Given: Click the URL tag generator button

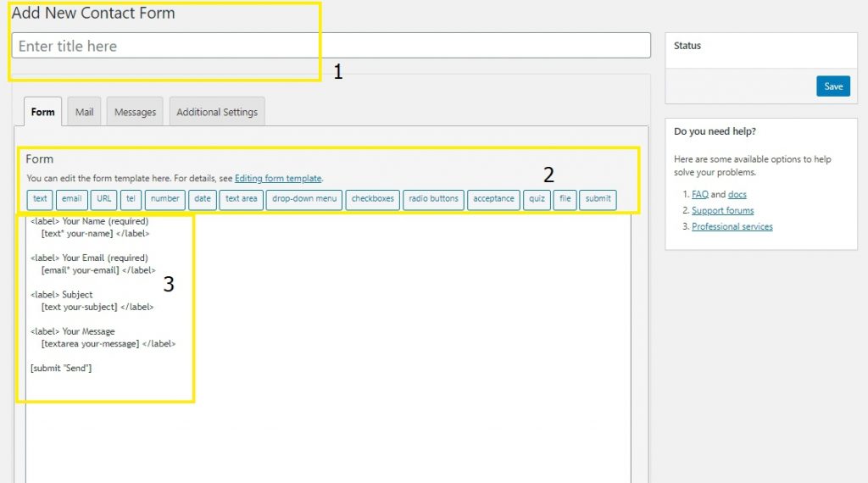Looking at the screenshot, I should click(103, 199).
